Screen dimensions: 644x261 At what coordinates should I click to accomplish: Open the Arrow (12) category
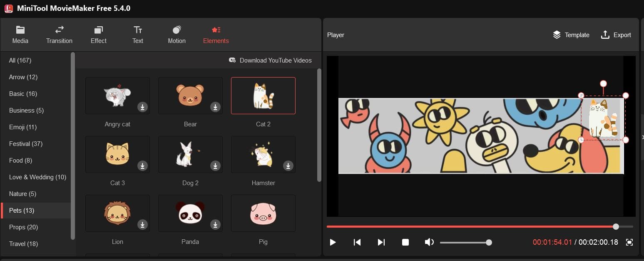pos(36,77)
